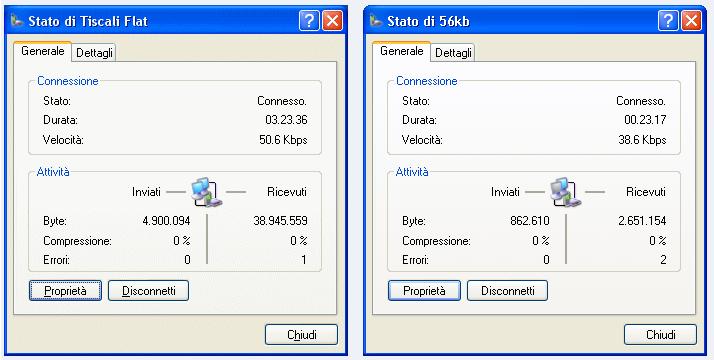Click received bytes value 38.945.559
Image resolution: width=714 pixels, height=360 pixels.
pyautogui.click(x=280, y=221)
